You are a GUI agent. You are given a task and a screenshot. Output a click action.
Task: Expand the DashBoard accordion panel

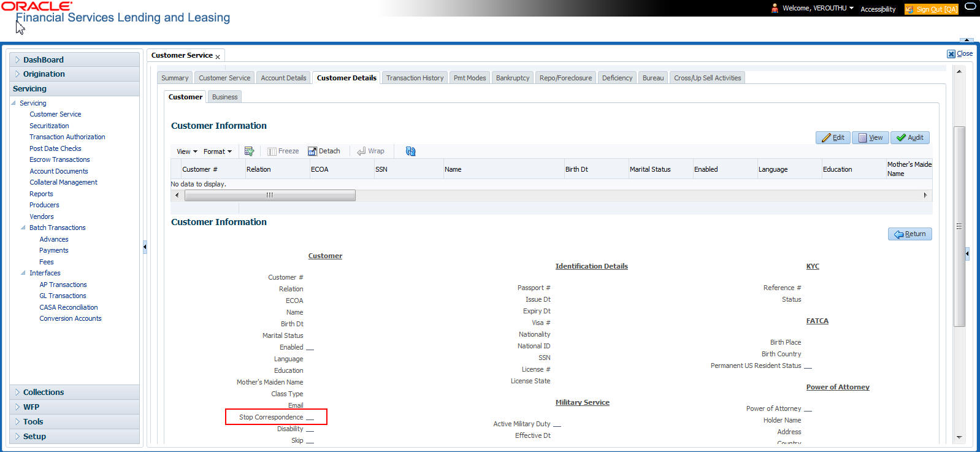pos(75,59)
